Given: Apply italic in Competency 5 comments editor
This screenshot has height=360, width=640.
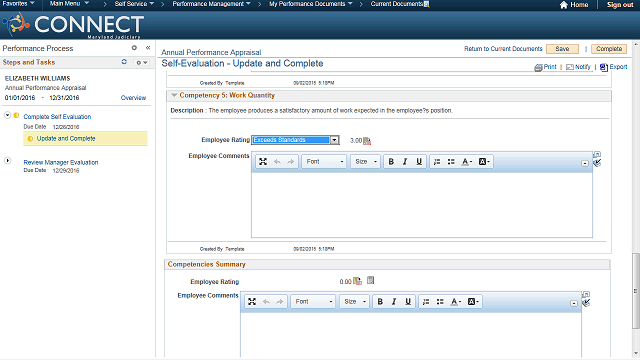Looking at the screenshot, I should tap(405, 162).
